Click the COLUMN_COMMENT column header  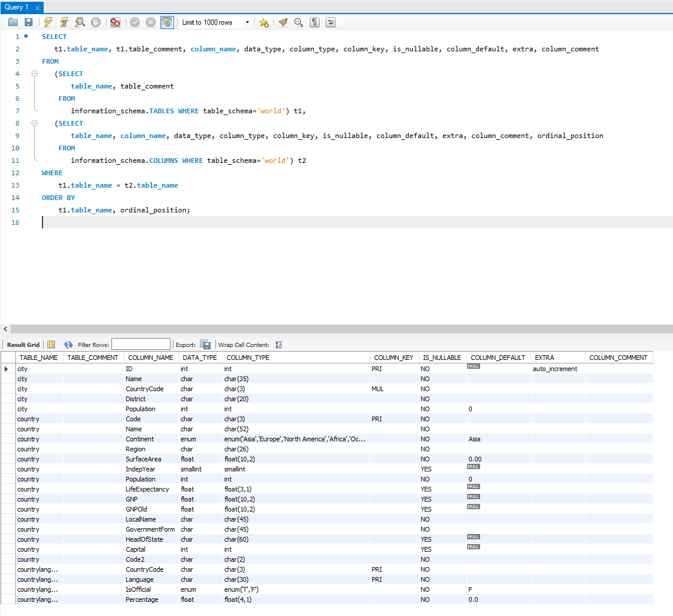(619, 358)
